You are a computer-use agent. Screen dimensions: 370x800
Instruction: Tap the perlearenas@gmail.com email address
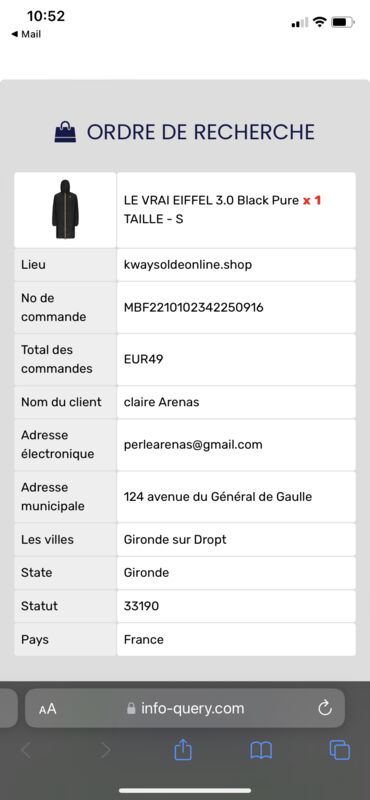pos(193,444)
